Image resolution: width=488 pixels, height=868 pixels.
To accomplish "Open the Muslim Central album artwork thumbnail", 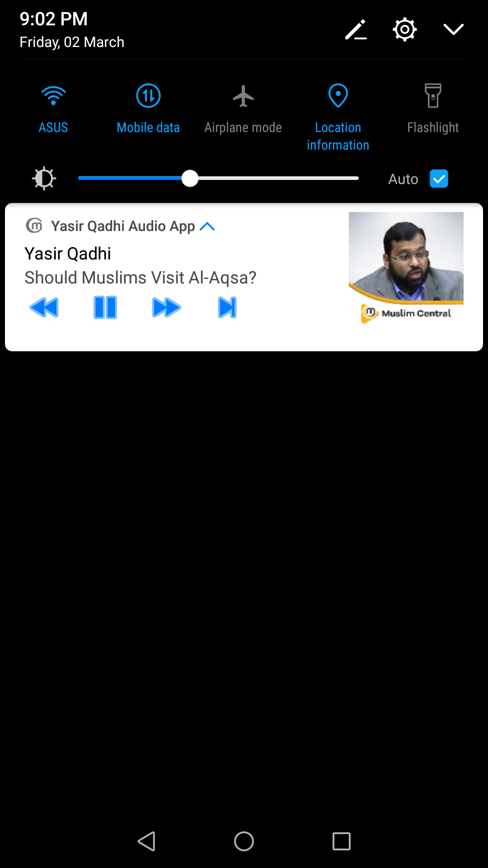I will (x=406, y=268).
